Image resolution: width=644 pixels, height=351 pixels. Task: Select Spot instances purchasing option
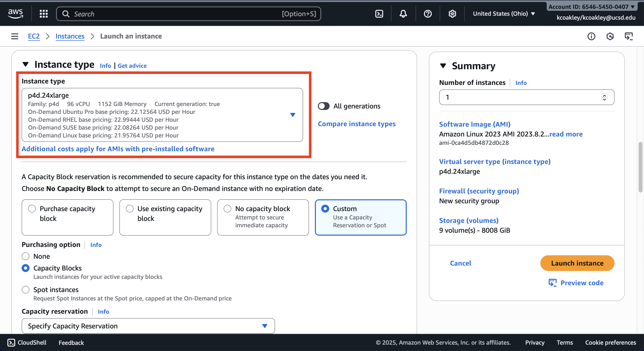pyautogui.click(x=26, y=290)
